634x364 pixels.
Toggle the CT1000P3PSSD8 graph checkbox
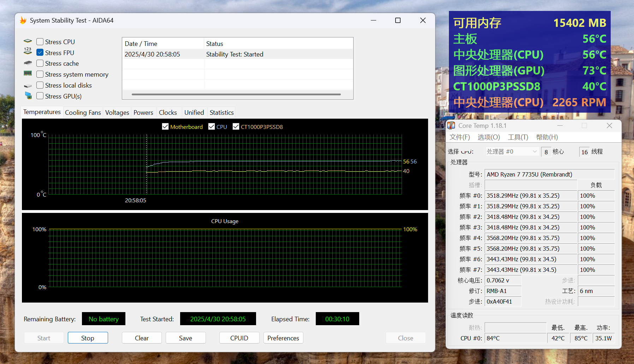[236, 126]
